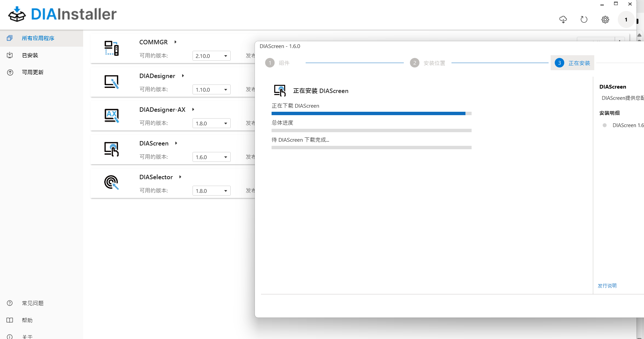644x339 pixels.
Task: Open the 发行说明 link
Action: [x=607, y=286]
